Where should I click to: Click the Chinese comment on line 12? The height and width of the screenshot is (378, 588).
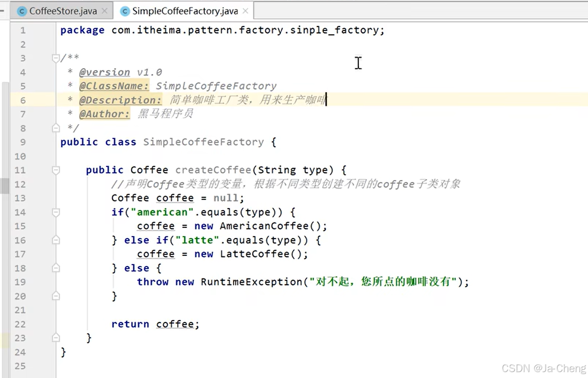pyautogui.click(x=286, y=184)
